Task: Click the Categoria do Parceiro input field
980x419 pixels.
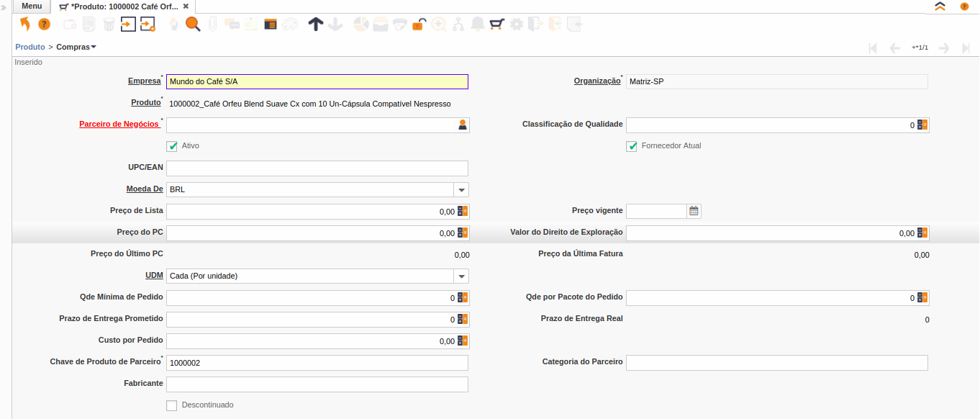Action: click(x=777, y=363)
